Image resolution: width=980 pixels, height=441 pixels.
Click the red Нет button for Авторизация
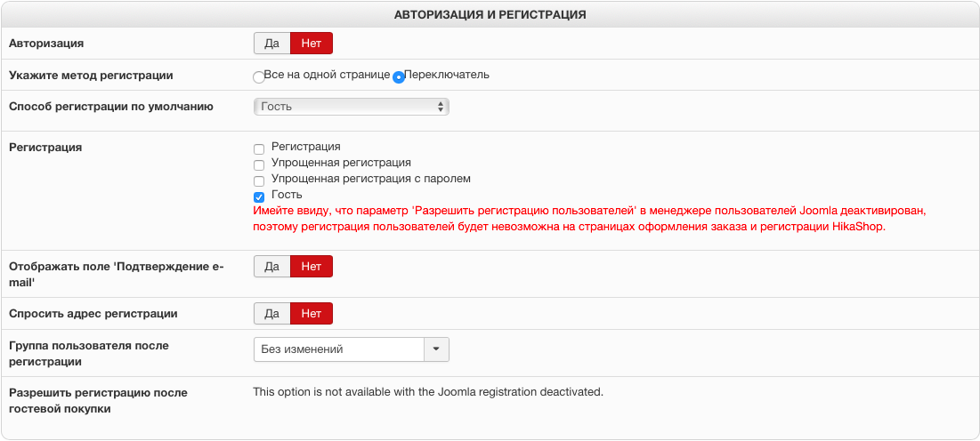312,44
